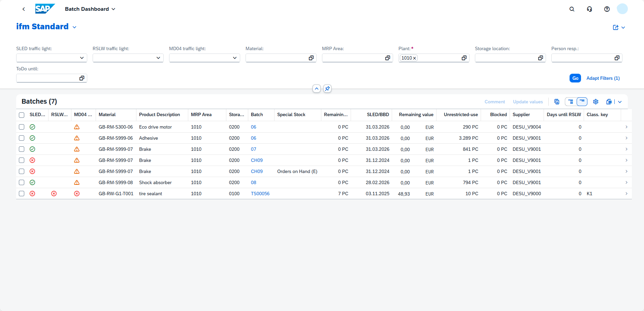Screen dimensions: 644x311
Task: Collapse the filter header bar
Action: coord(317,89)
